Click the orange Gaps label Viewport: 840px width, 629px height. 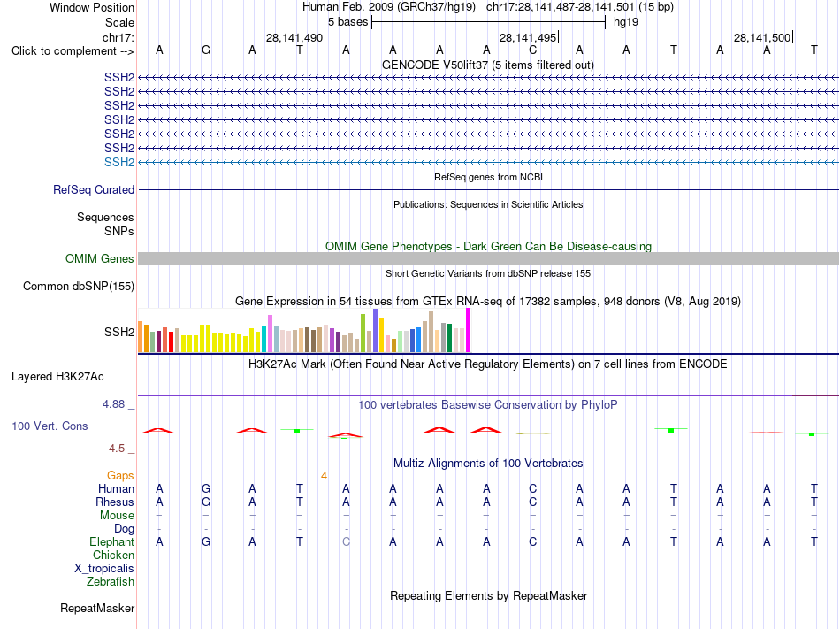pyautogui.click(x=120, y=476)
